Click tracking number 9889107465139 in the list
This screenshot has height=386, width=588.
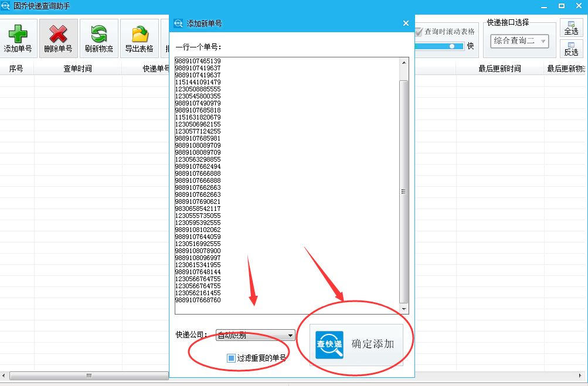(198, 61)
